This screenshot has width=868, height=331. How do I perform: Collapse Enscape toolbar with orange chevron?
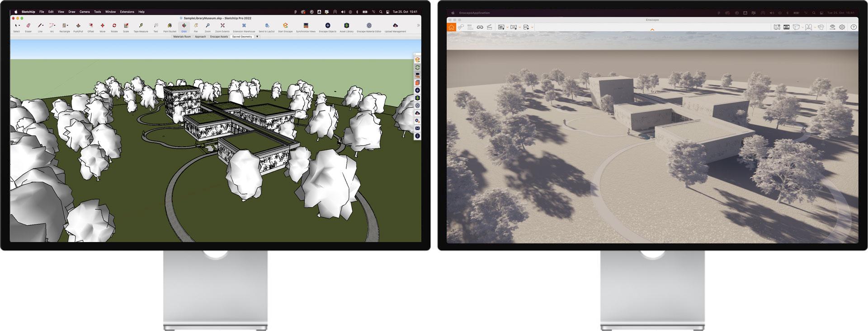(x=652, y=30)
